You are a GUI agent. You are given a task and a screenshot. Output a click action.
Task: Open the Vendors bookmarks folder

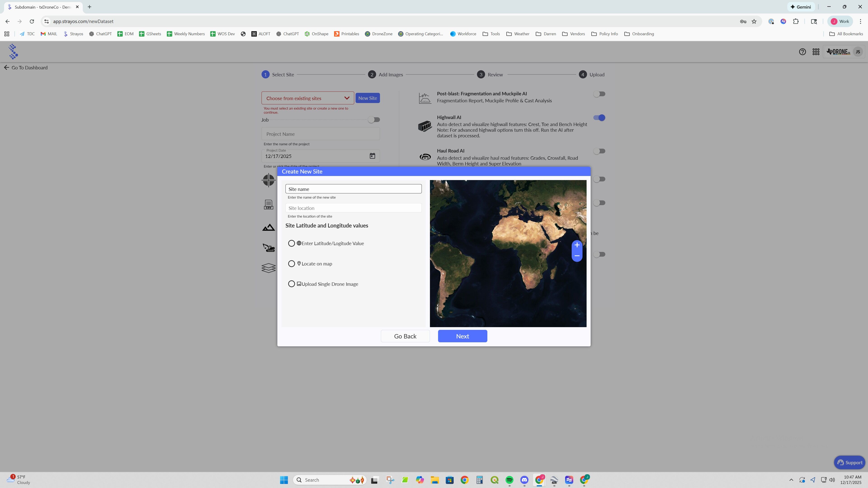[573, 34]
